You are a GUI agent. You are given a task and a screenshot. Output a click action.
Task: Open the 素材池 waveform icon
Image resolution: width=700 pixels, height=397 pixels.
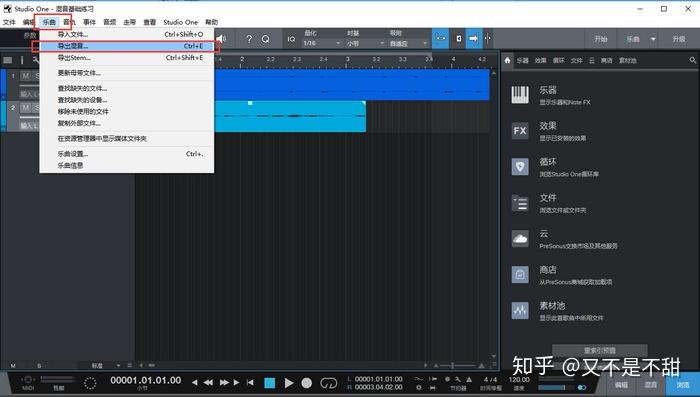click(520, 310)
